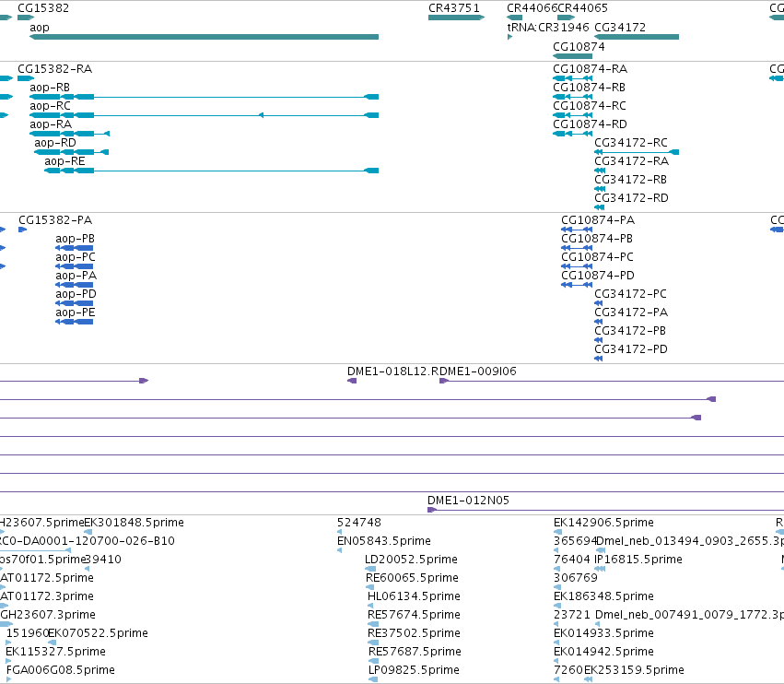Select the aop-PD protein label
The height and width of the screenshot is (684, 784).
click(76, 294)
